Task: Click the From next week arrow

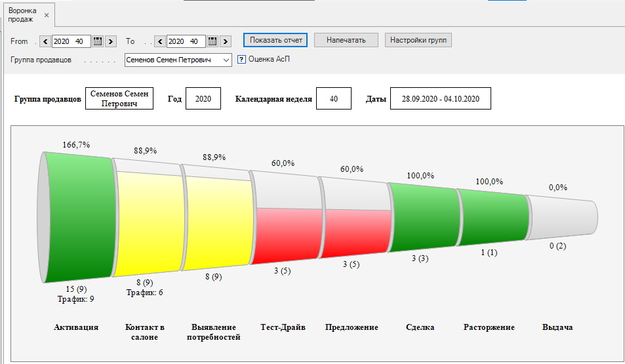Action: click(111, 41)
